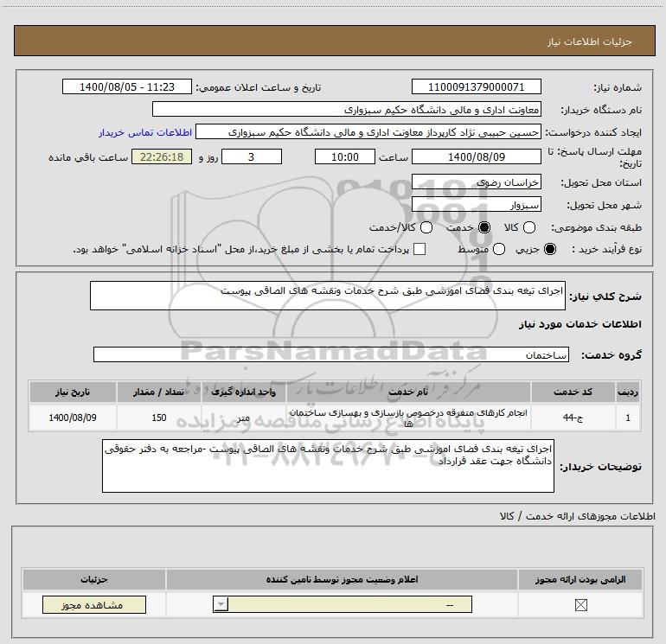Viewport: 666px width, 644px height.
Task: Click the اعلام وضعیت مجوز column header
Action: pyautogui.click(x=342, y=579)
